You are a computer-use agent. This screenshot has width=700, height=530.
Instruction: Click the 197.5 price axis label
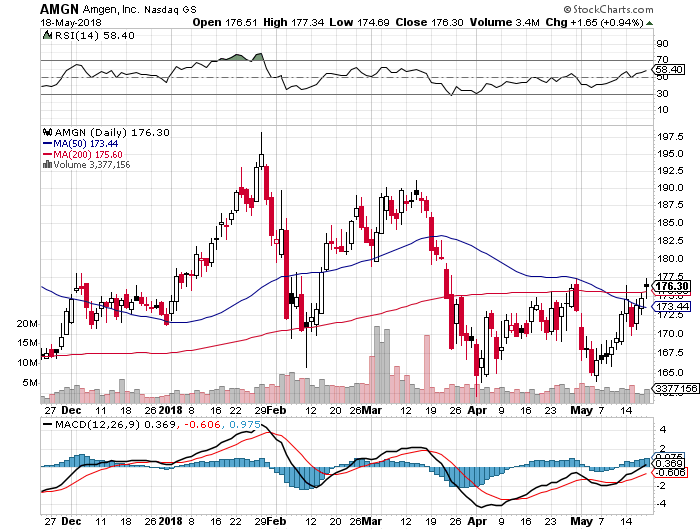(671, 137)
